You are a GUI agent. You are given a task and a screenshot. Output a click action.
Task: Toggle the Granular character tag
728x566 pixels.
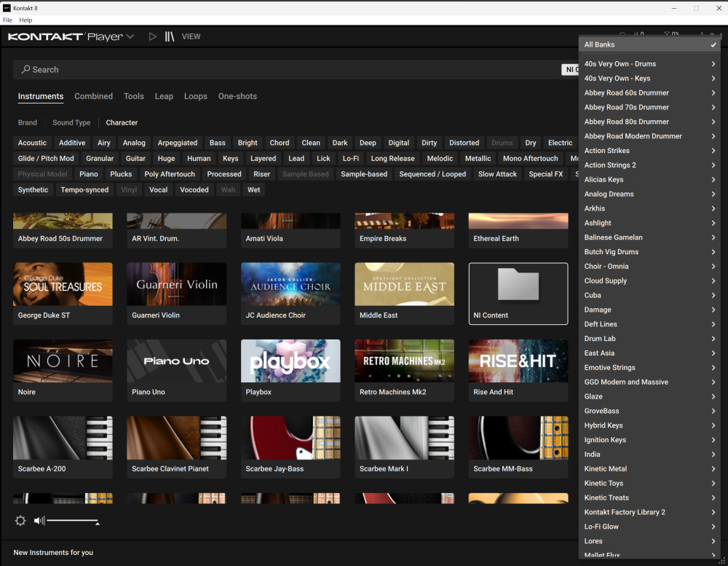coord(100,159)
